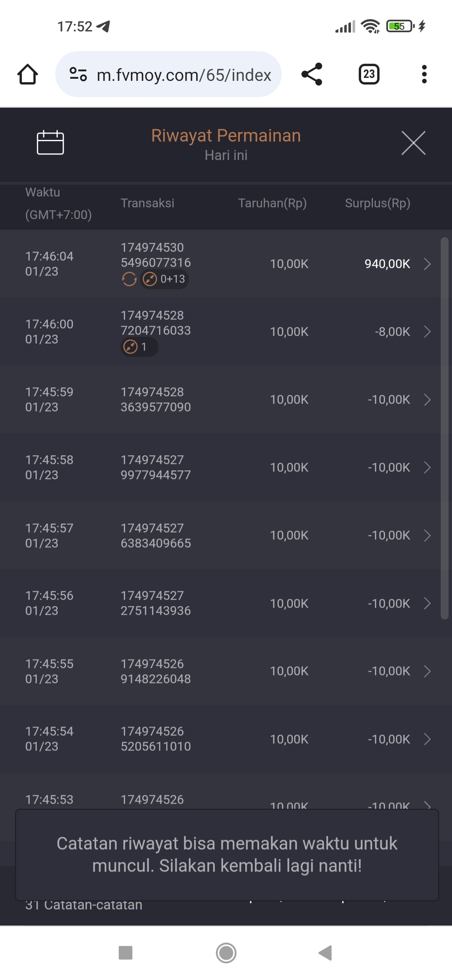Expand details for the 17:45:56 transaction

pos(427,603)
